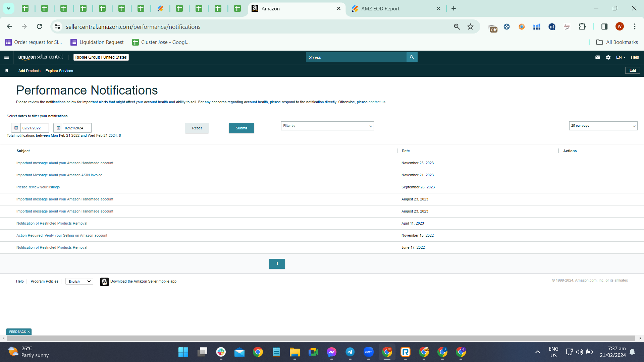The image size is (644, 362).
Task: Open the November 23 Handmade account notification
Action: coord(65,163)
